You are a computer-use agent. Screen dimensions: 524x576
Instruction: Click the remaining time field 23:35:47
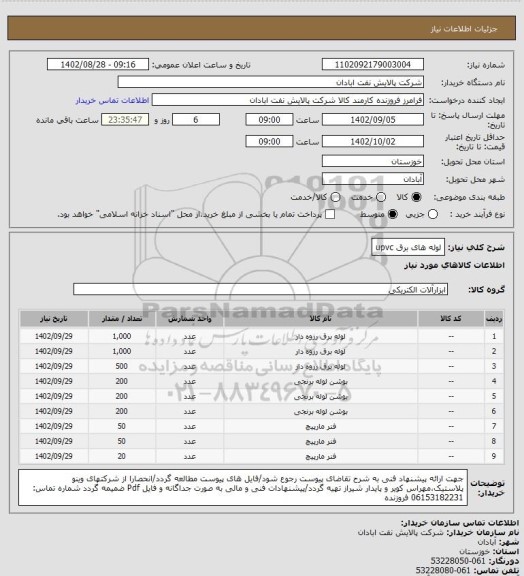pos(125,120)
